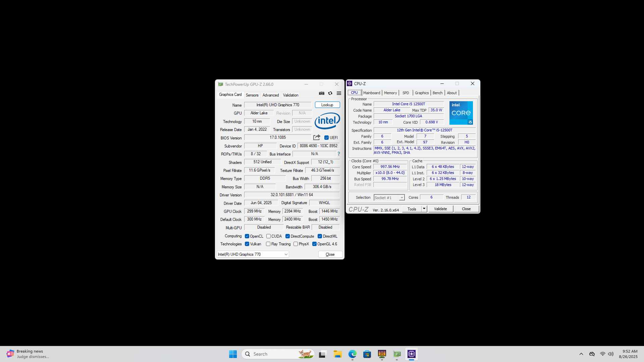This screenshot has width=644, height=362.
Task: Select the Graphics Card tab in GPU-Z
Action: 230,95
